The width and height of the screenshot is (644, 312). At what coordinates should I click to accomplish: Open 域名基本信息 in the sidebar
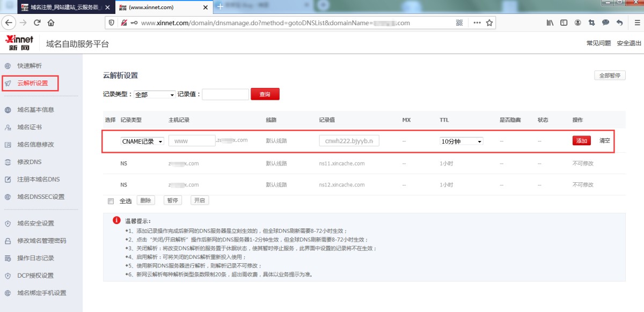[x=35, y=110]
